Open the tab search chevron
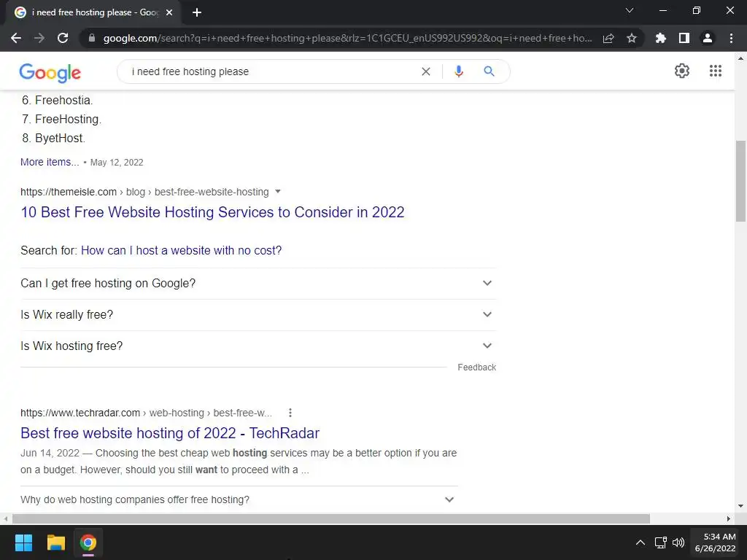The image size is (747, 560). (630, 10)
